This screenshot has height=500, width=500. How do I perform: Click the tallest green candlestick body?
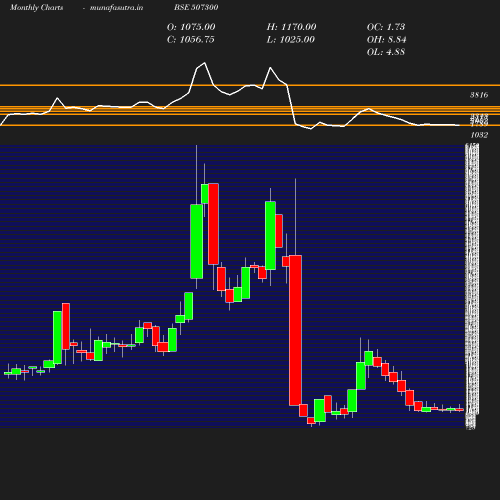tap(196, 241)
